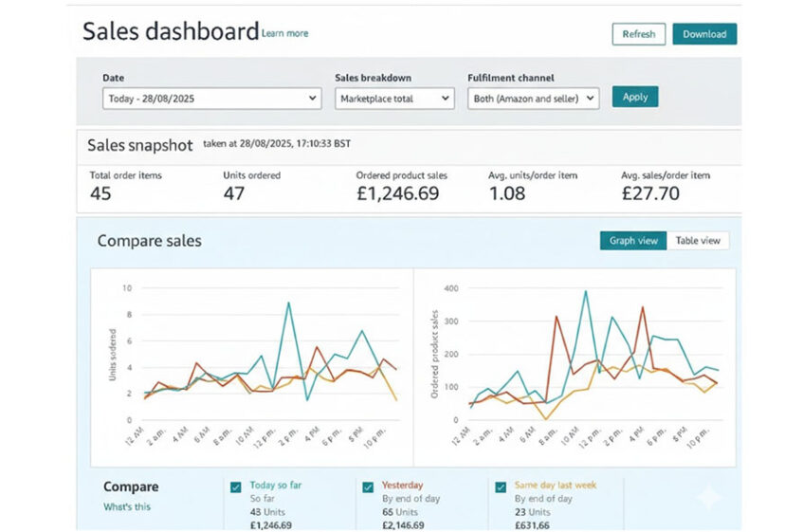Switch to Table view tab
The image size is (803, 532).
pyautogui.click(x=698, y=241)
